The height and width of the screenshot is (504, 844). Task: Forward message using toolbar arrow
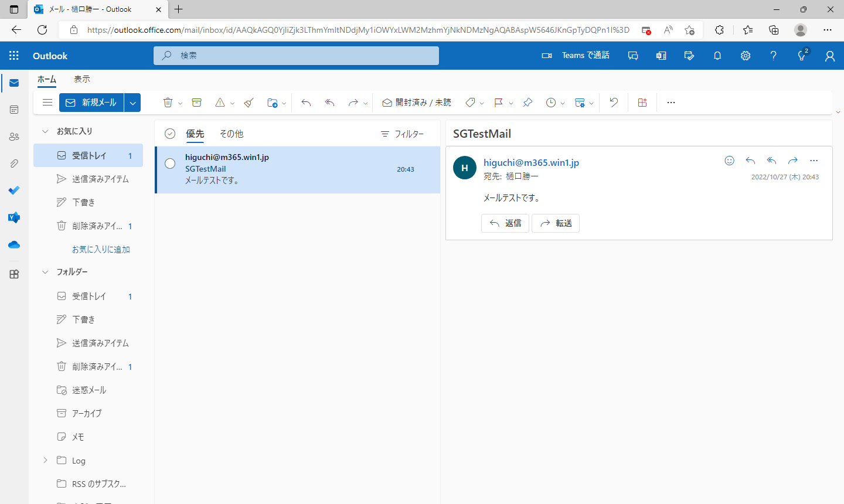353,103
